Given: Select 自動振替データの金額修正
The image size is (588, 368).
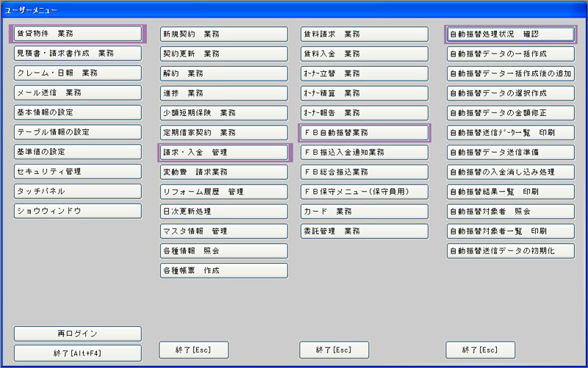Looking at the screenshot, I should click(510, 112).
